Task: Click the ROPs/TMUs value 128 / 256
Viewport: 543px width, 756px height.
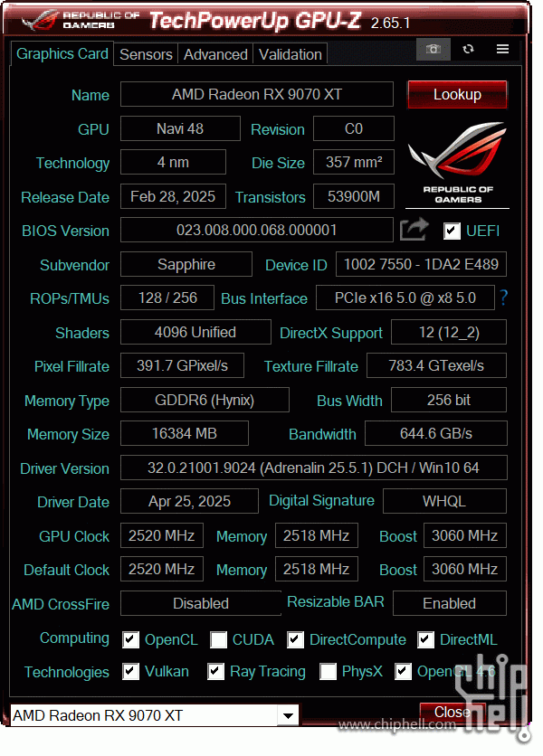Action: click(x=167, y=298)
